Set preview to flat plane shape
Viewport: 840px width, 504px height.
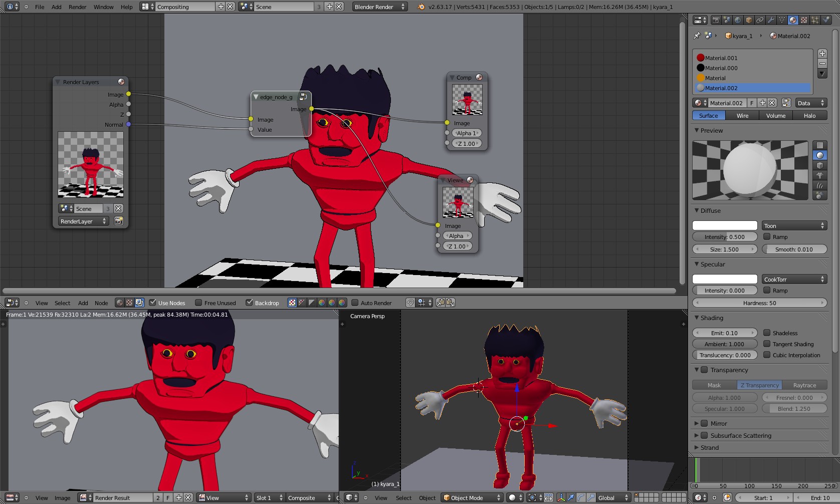[x=820, y=145]
